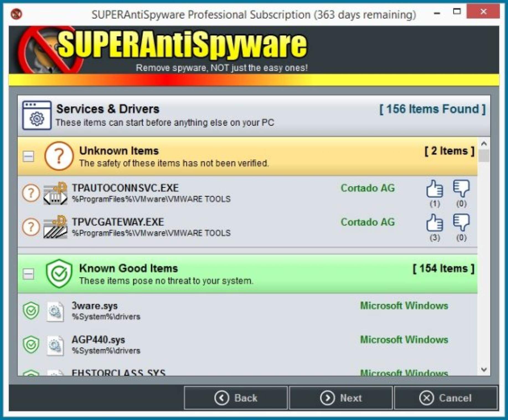Click the large Unknown Items question mark icon

pos(59,156)
